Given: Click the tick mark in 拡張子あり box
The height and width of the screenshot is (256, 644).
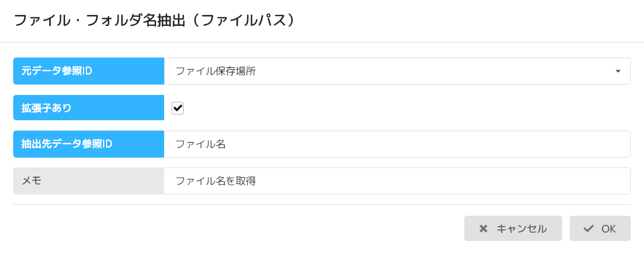Looking at the screenshot, I should pyautogui.click(x=178, y=108).
